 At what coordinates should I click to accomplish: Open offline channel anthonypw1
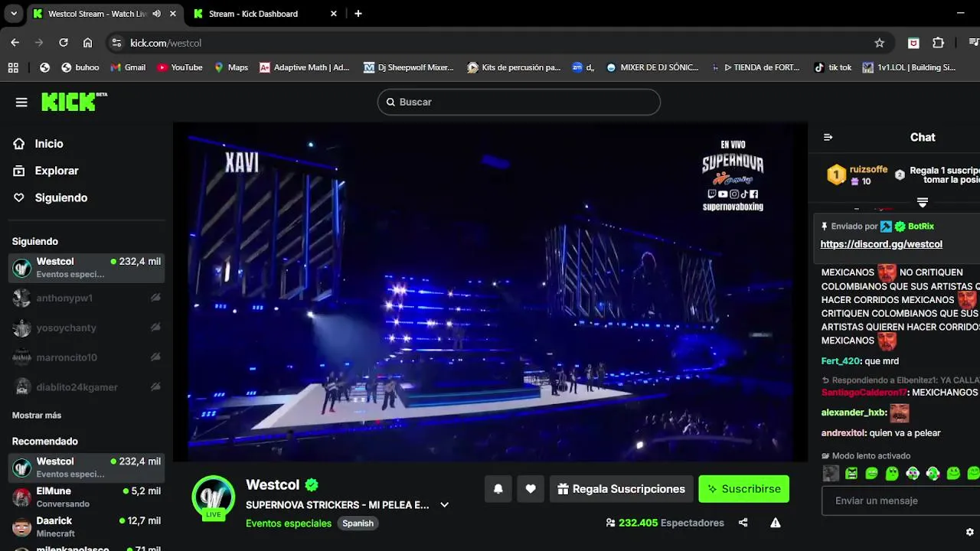pyautogui.click(x=87, y=298)
